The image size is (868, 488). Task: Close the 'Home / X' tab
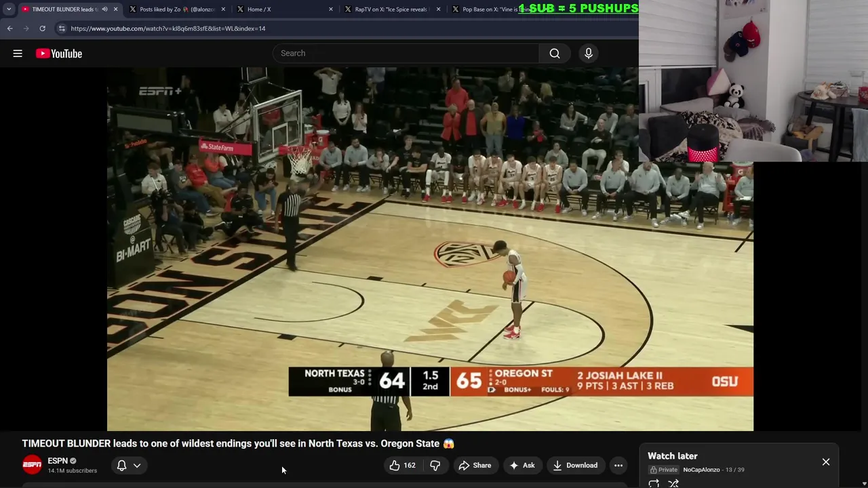point(331,9)
